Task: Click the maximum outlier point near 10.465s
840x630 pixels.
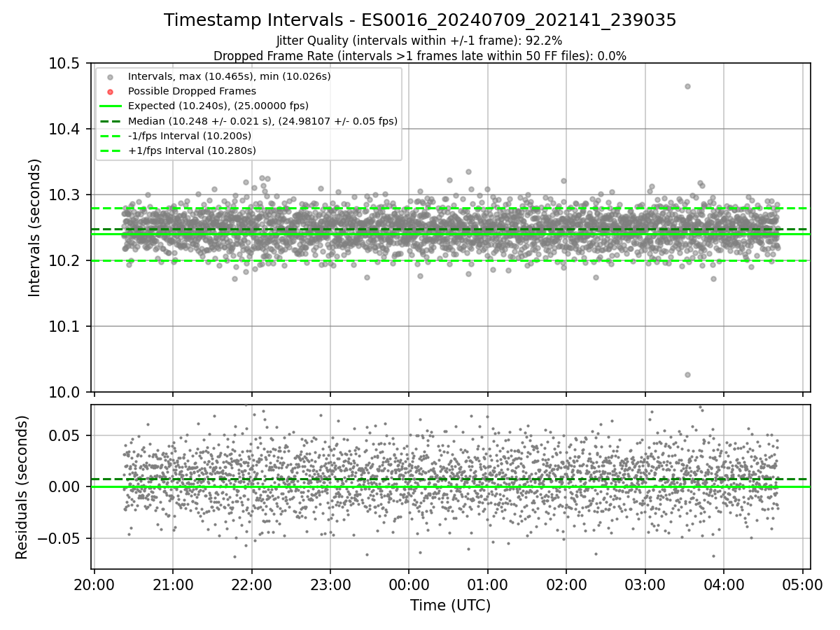Action: coord(687,86)
